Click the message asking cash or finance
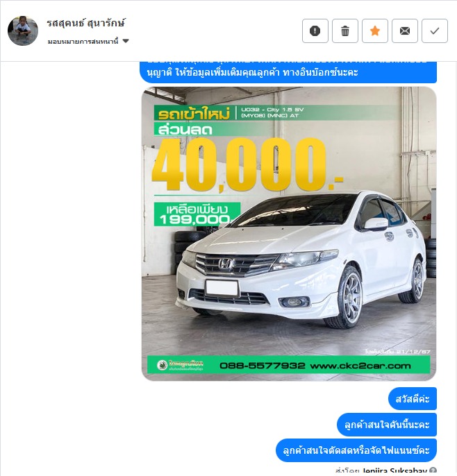Screen dimensions: 457x476 click(x=356, y=450)
